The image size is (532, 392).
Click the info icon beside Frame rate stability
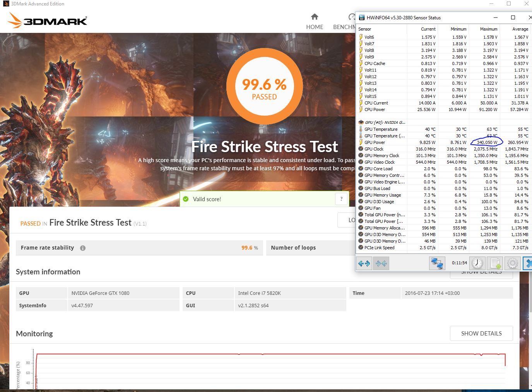pos(83,248)
